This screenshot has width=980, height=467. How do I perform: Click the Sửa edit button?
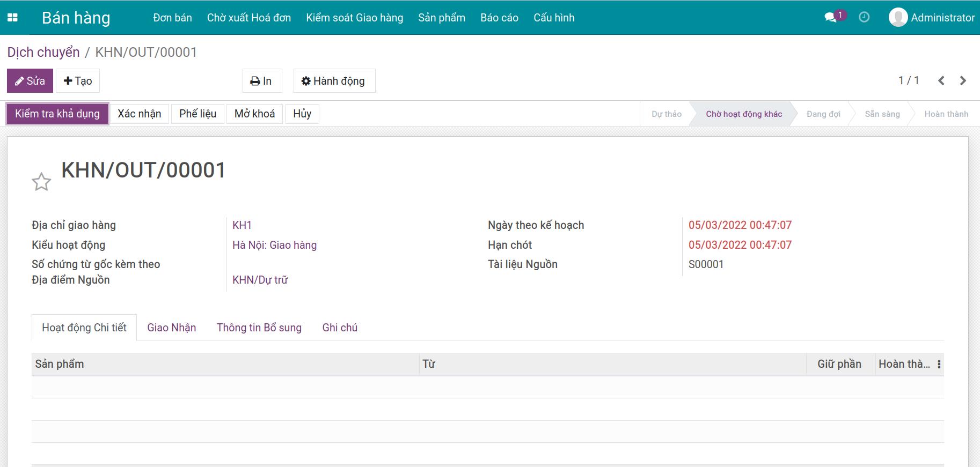(x=30, y=81)
